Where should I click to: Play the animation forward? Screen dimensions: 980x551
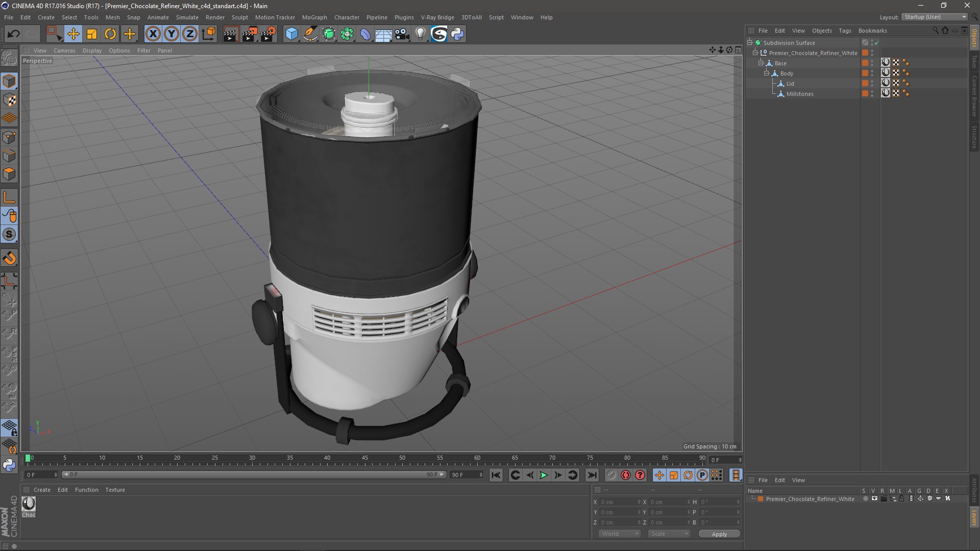tap(544, 475)
